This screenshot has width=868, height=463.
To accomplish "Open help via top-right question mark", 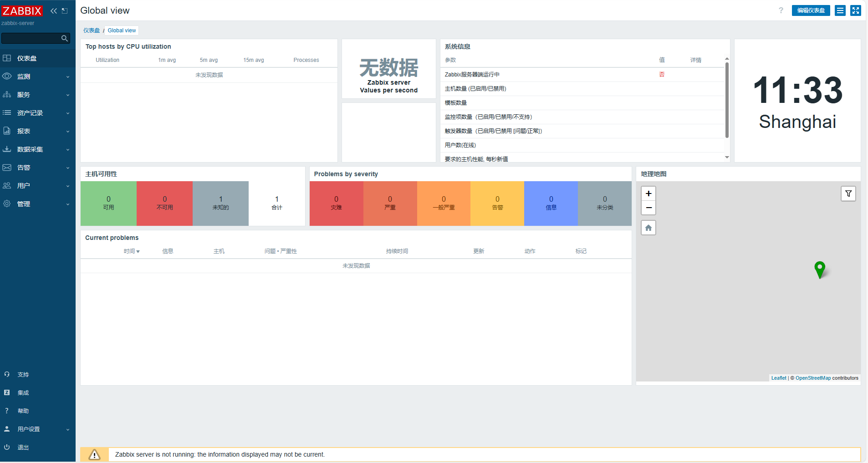I will coord(781,10).
